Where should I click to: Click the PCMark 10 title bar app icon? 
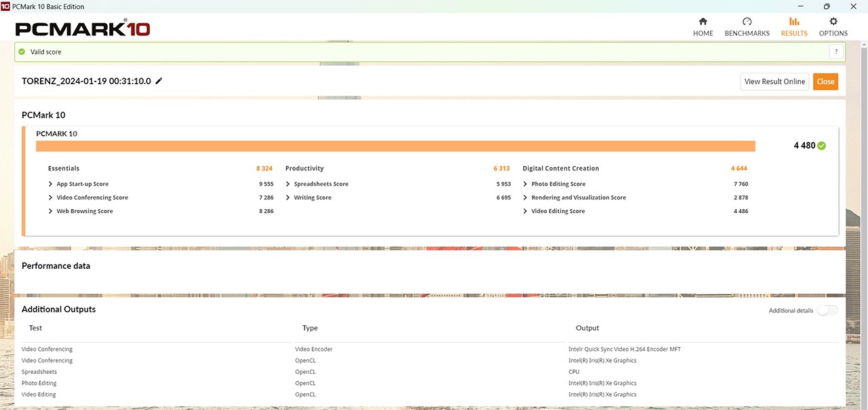[5, 6]
